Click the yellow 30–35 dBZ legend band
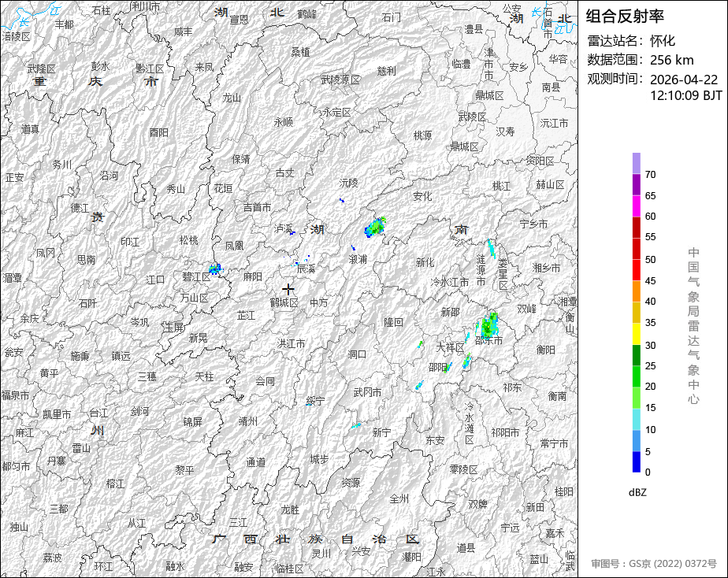The width and height of the screenshot is (728, 578). (x=636, y=334)
